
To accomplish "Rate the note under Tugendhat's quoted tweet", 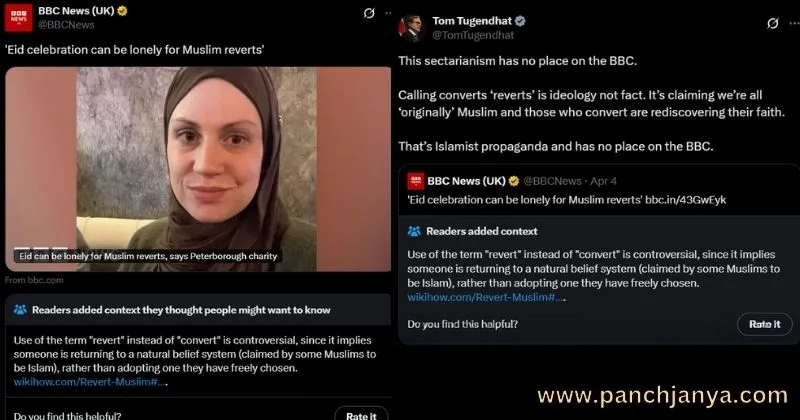I will pos(764,324).
